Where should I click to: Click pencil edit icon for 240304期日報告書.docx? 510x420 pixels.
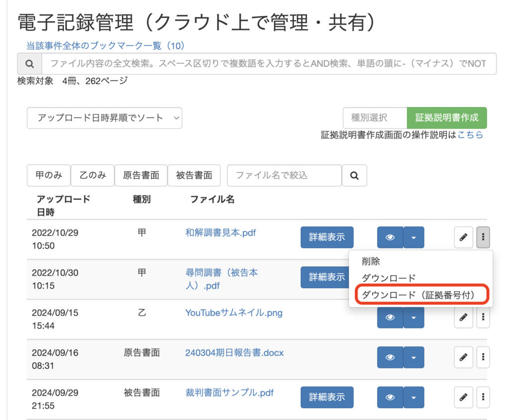click(x=463, y=357)
